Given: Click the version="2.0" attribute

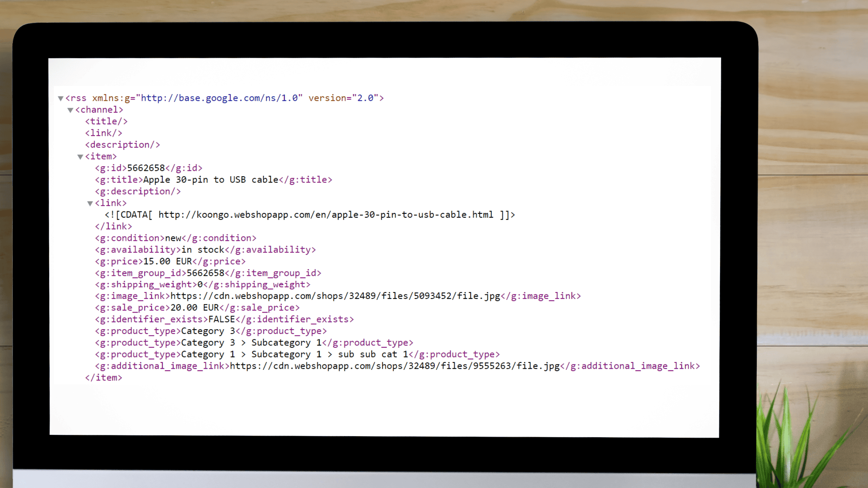Looking at the screenshot, I should (x=343, y=98).
